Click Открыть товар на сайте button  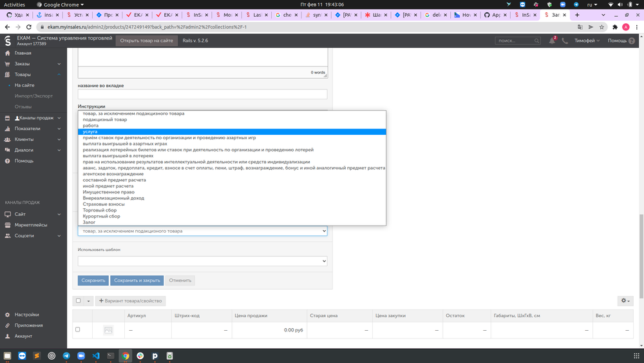146,41
